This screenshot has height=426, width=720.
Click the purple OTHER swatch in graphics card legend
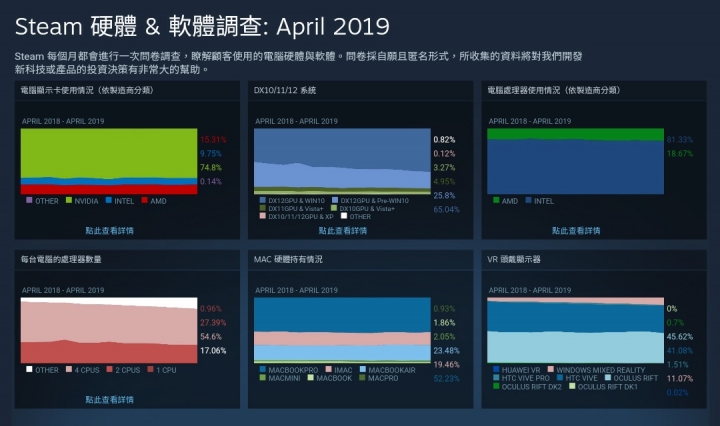click(29, 200)
